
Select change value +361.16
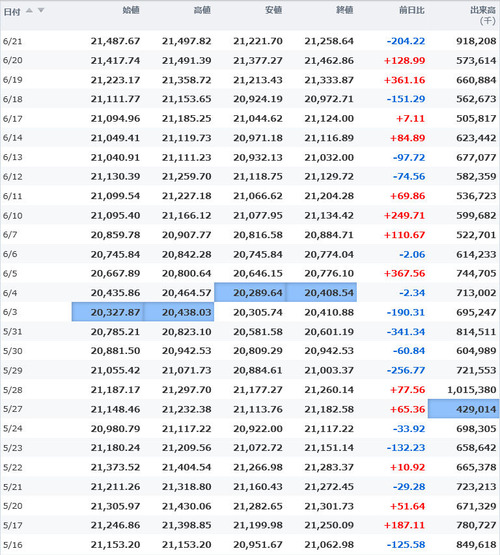(x=404, y=80)
